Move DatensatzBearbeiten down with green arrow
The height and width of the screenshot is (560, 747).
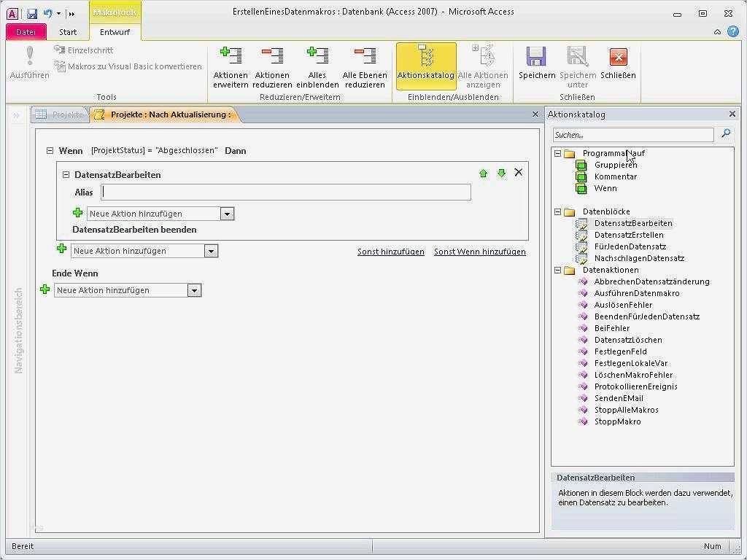tap(501, 174)
